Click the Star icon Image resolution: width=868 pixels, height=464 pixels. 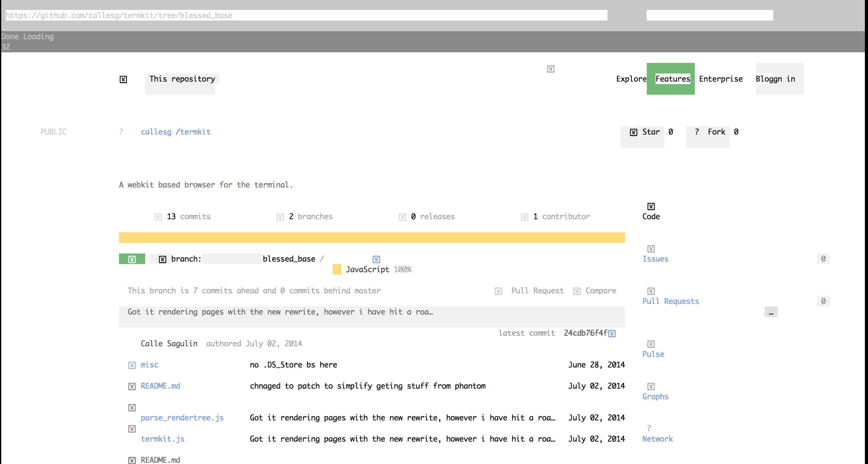633,132
